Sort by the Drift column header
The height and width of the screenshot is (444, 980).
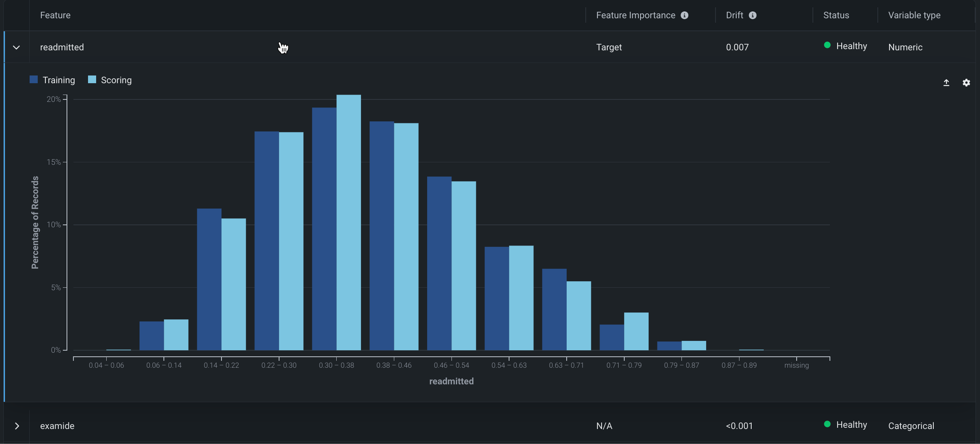(x=734, y=15)
